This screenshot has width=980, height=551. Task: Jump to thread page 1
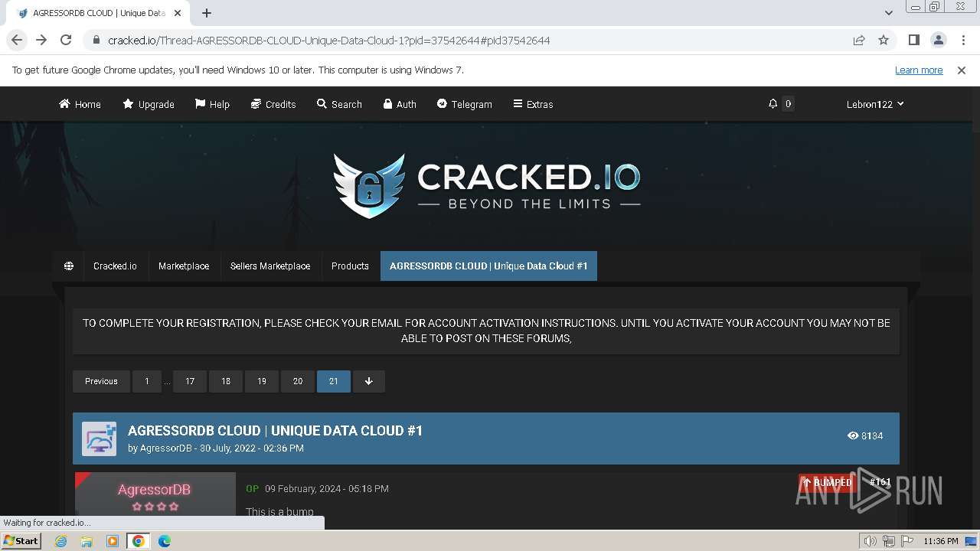click(x=147, y=381)
